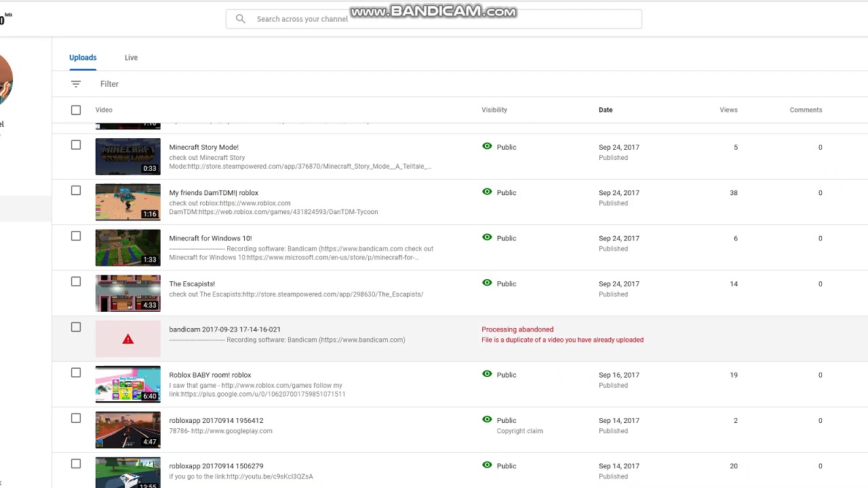Click the Filter text field
The height and width of the screenshot is (488, 868).
(x=109, y=84)
